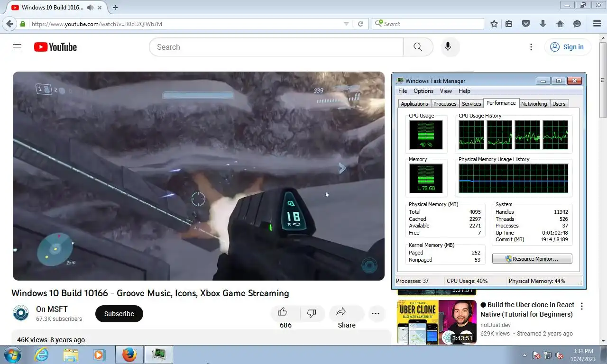
Task: Open options for the Uber clone video
Action: pyautogui.click(x=582, y=306)
